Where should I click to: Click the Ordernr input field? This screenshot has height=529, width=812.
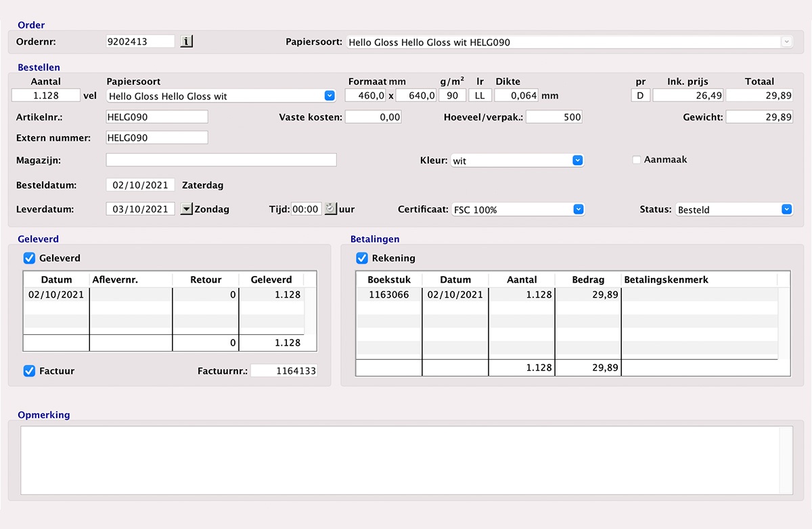[141, 41]
